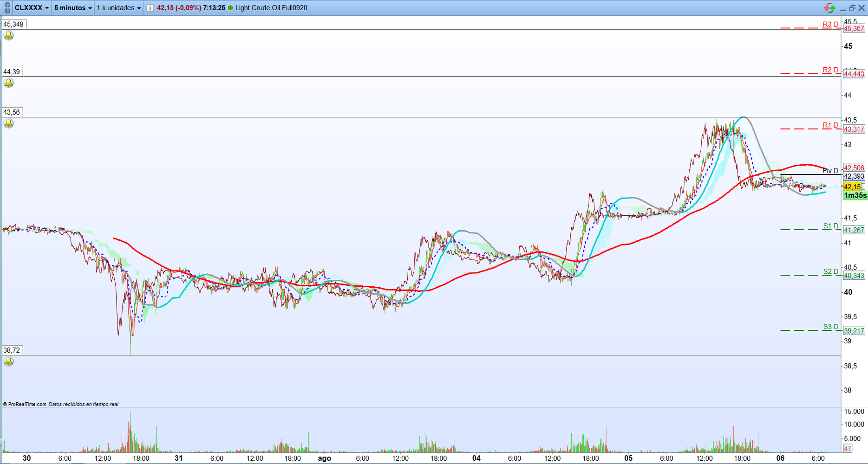868x464 pixels.
Task: Expand the 5 minutos timeframe dropdown
Action: tap(73, 8)
